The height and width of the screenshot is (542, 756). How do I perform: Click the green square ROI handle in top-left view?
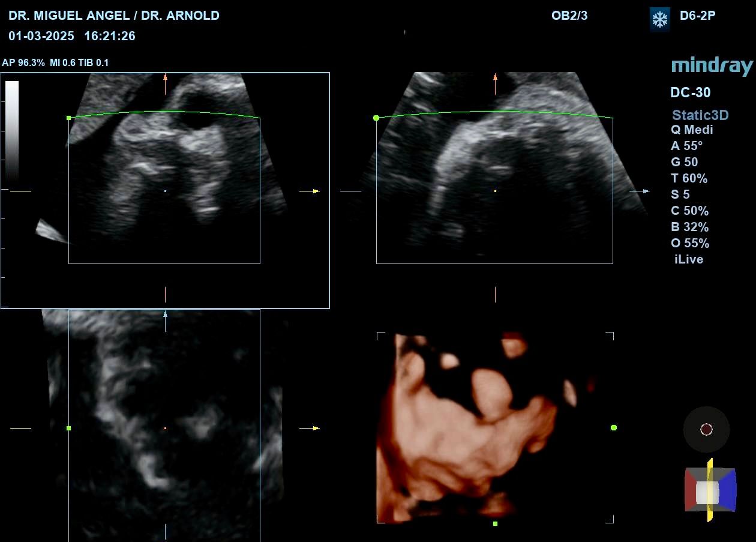(68, 118)
